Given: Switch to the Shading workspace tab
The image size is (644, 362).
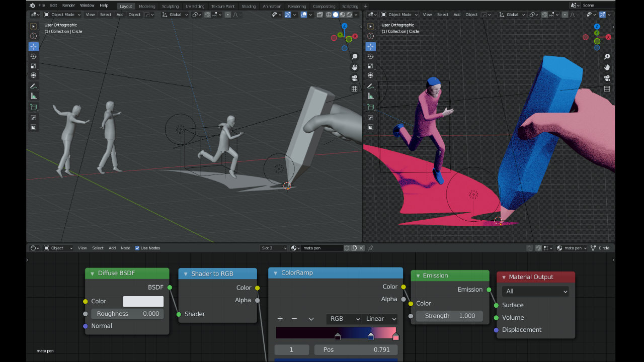Looking at the screenshot, I should coord(248,7).
